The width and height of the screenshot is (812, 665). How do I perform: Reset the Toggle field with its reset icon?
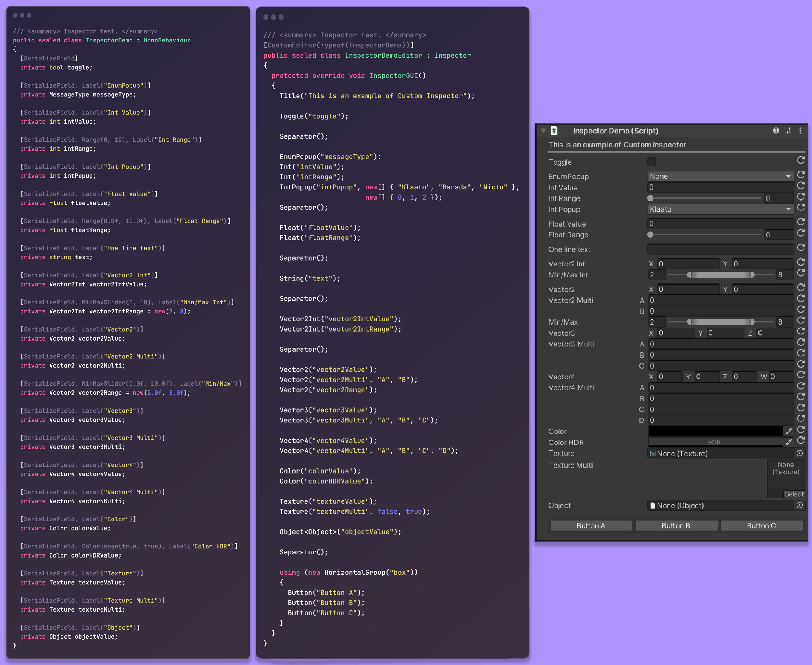point(801,160)
